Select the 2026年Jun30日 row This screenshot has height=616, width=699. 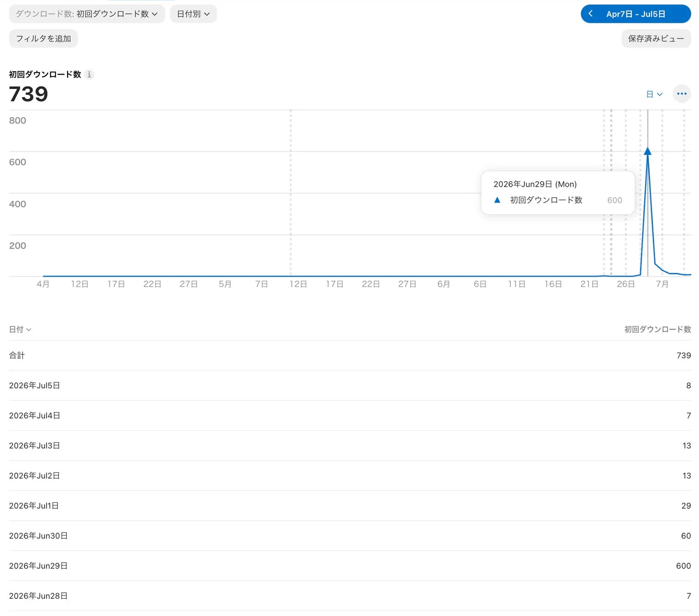pyautogui.click(x=350, y=536)
